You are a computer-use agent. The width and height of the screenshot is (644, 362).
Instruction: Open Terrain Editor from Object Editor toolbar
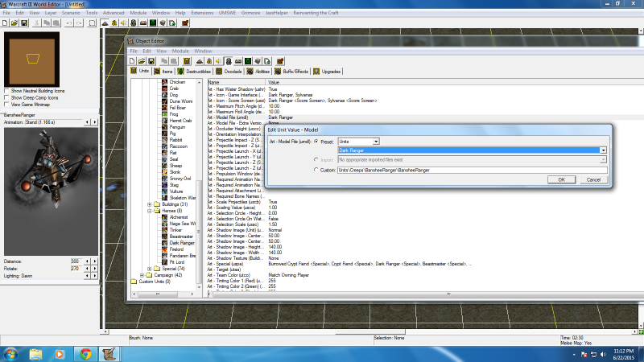tap(200, 61)
